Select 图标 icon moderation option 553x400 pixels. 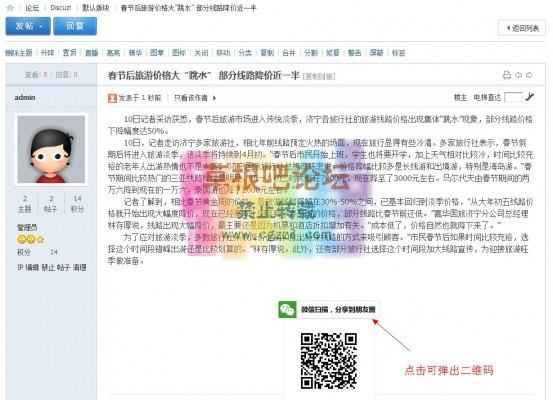point(179,53)
